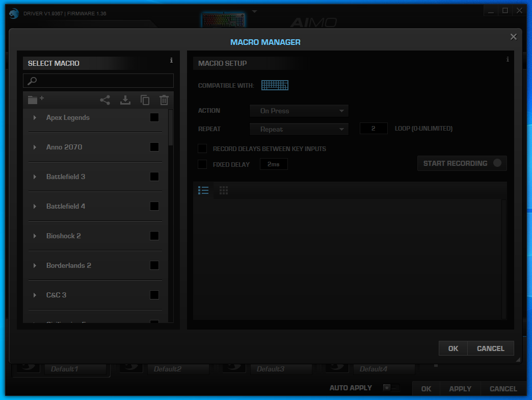532x400 pixels.
Task: Check the Battlefield 3 checkbox
Action: pyautogui.click(x=154, y=177)
